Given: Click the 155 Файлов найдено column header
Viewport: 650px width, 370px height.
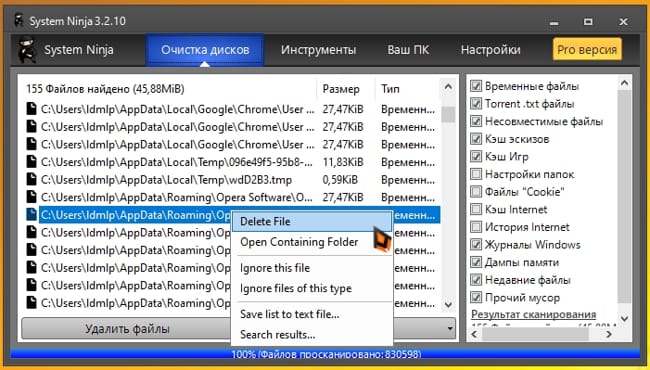Looking at the screenshot, I should coord(169,89).
